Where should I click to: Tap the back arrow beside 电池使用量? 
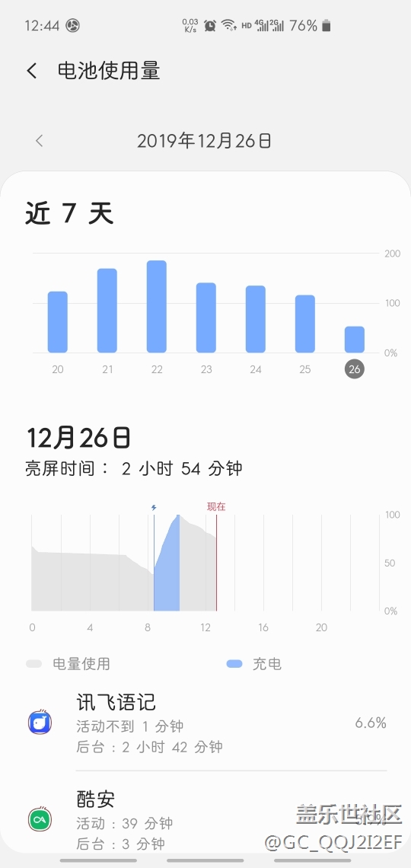[32, 71]
